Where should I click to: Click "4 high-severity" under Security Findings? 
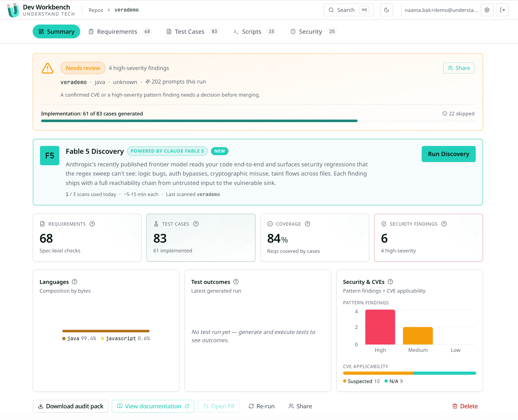tap(398, 251)
